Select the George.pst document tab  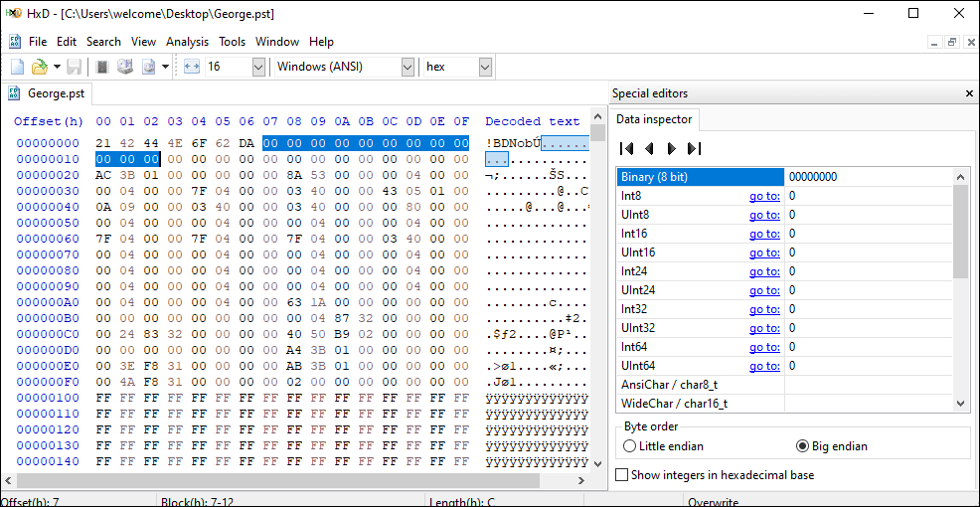[x=48, y=93]
